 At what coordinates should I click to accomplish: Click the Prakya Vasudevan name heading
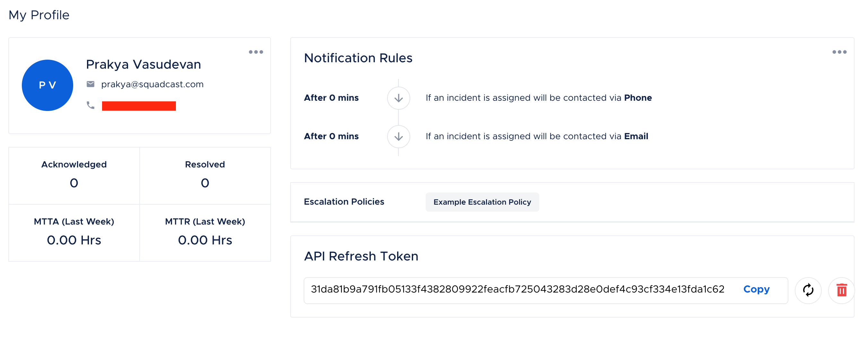(143, 64)
